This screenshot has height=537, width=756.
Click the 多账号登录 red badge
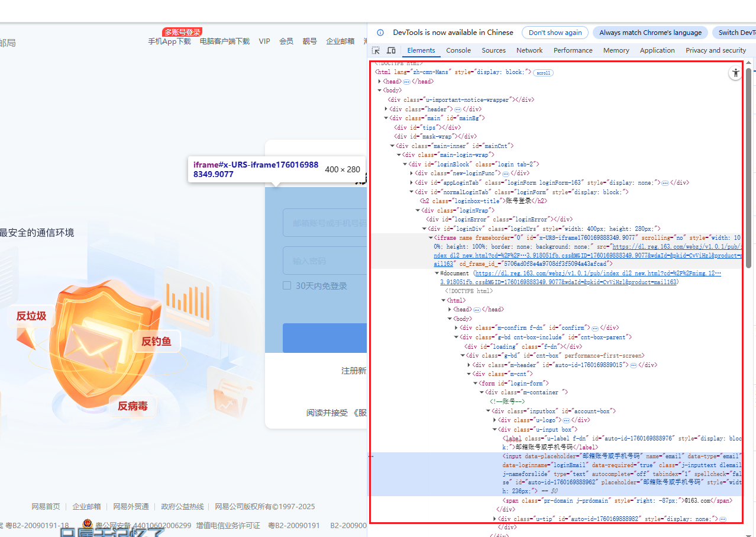[183, 32]
